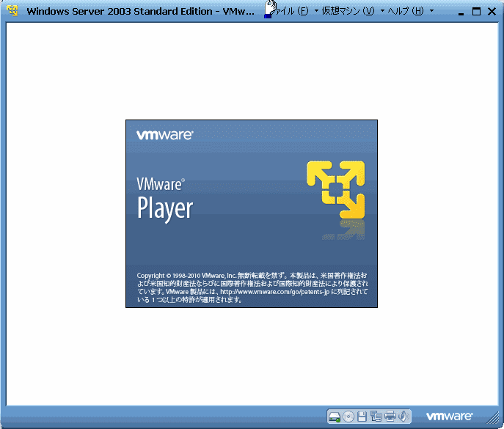504x429 pixels.
Task: Click the vmware.com patents URL text
Action: click(275, 292)
